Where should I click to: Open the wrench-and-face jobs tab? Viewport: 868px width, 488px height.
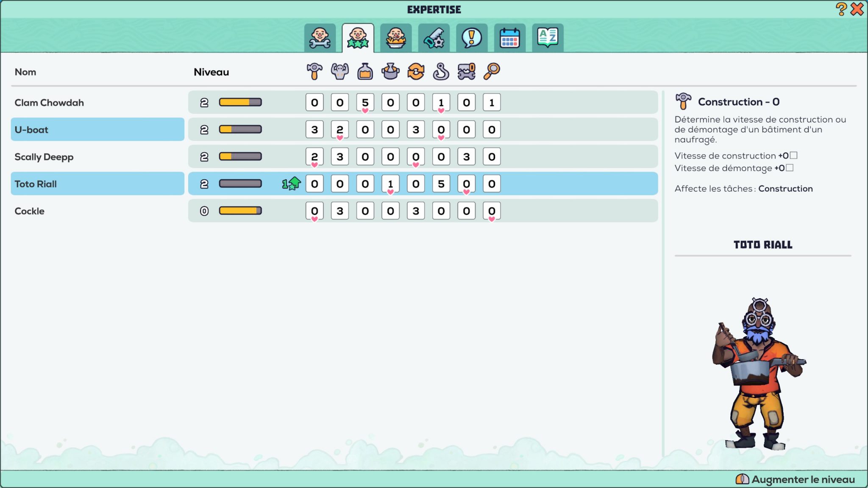pyautogui.click(x=320, y=38)
